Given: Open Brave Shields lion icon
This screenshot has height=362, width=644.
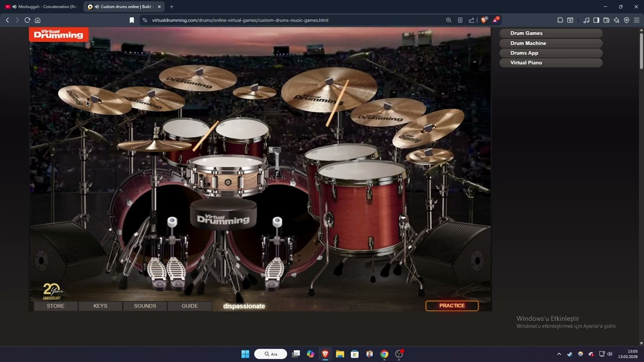Looking at the screenshot, I should click(x=484, y=20).
